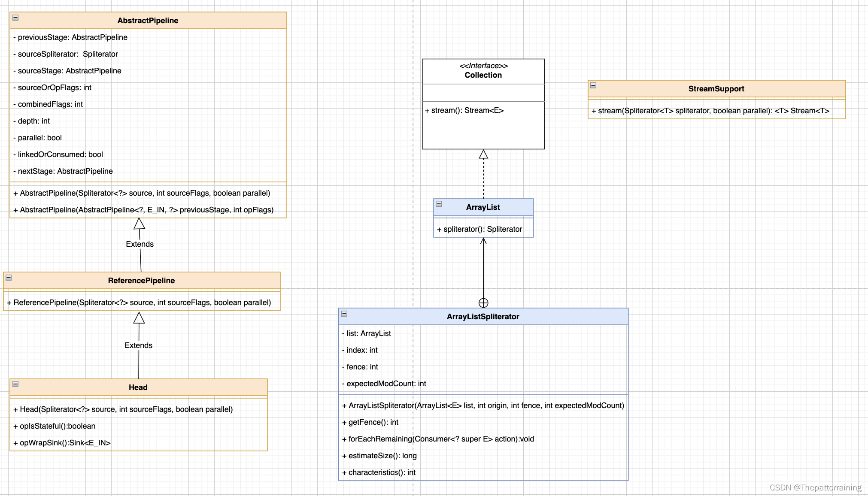Click the nextStage: AbstractPipeline field
Viewport: 868px width, 496px height.
148,171
